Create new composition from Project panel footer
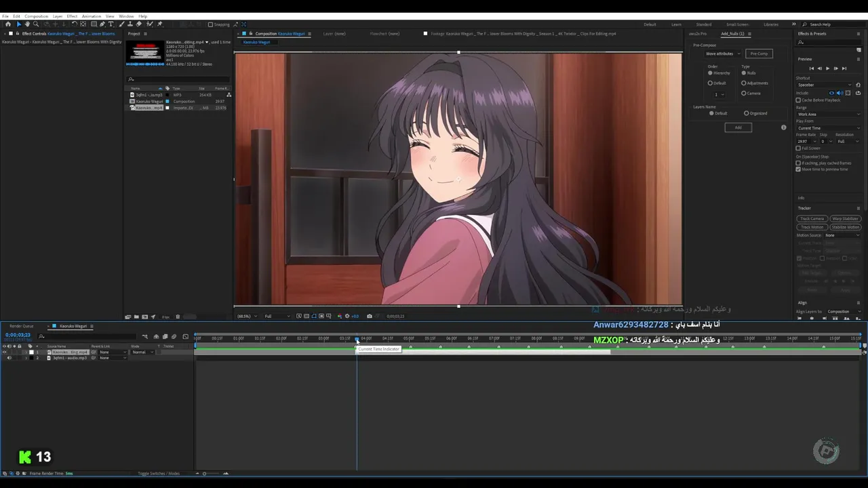This screenshot has width=868, height=488. pos(144,317)
